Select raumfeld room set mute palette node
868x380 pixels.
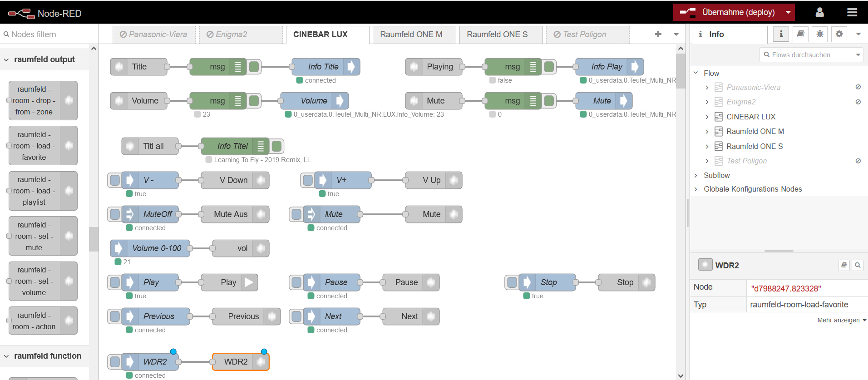click(x=43, y=236)
